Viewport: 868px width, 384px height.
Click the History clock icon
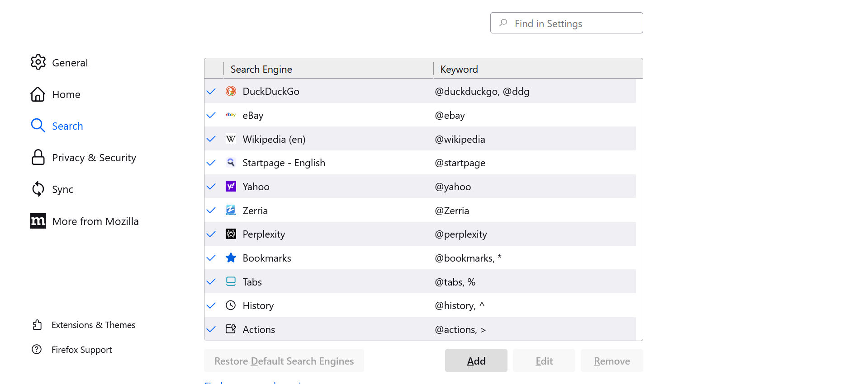pyautogui.click(x=231, y=305)
